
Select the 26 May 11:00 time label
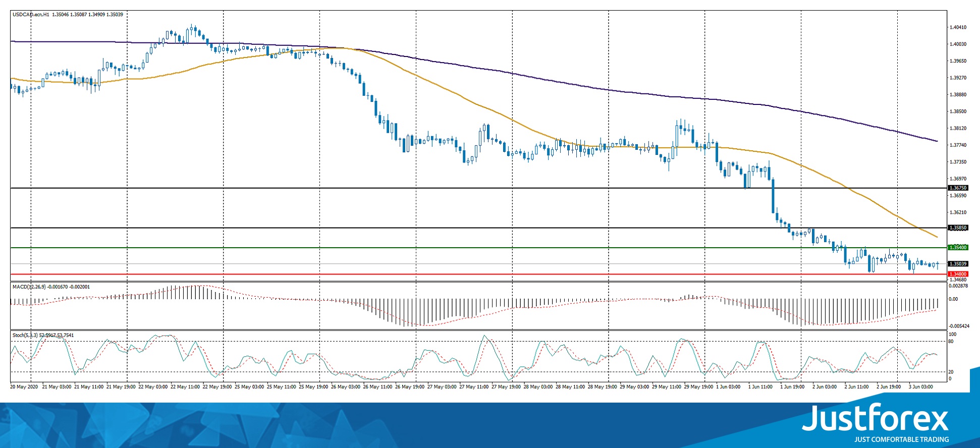click(377, 387)
